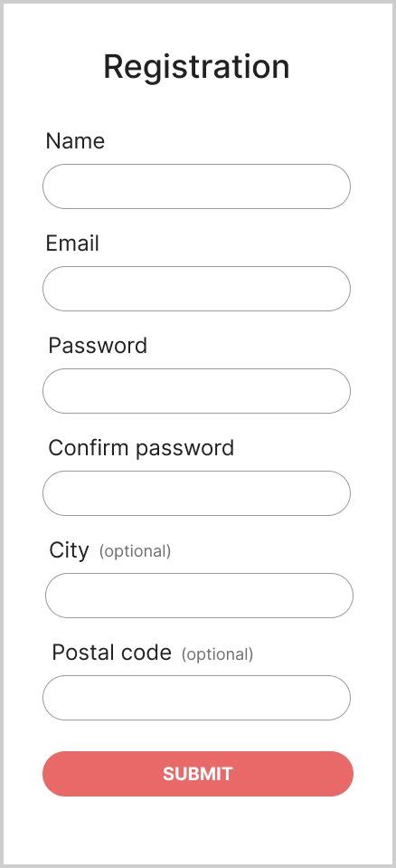Click the City label
The width and height of the screenshot is (396, 868).
tap(69, 551)
